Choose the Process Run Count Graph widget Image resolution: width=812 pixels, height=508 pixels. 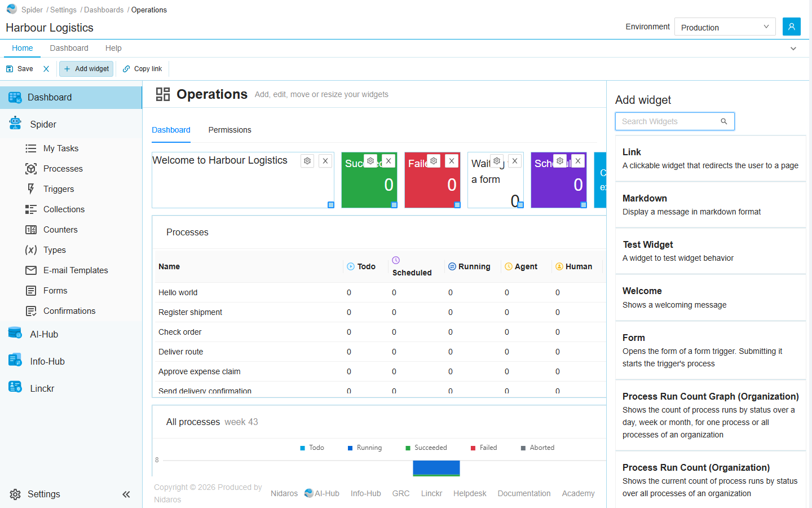tap(710, 415)
